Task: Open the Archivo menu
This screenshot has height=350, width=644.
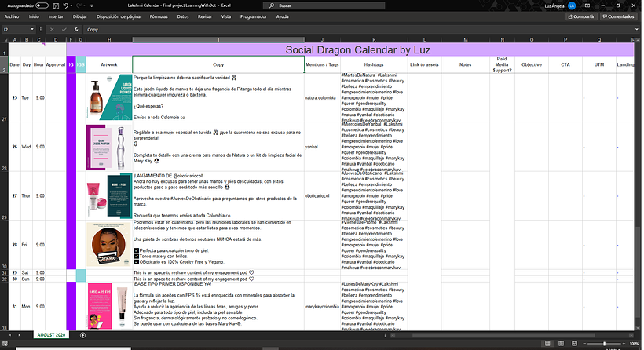Action: (x=12, y=16)
